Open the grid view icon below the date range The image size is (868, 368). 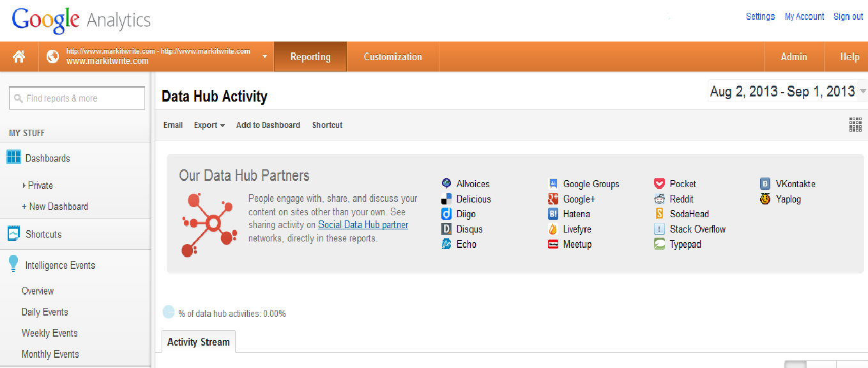click(x=855, y=125)
